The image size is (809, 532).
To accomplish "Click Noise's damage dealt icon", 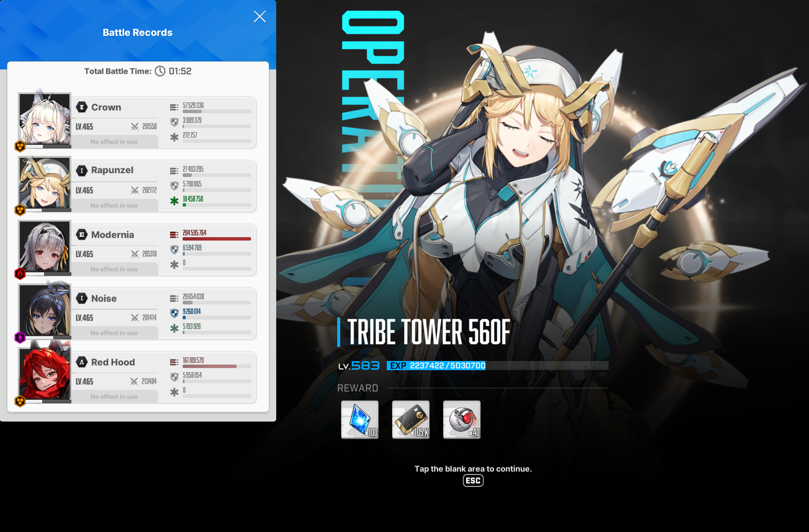I will [174, 298].
